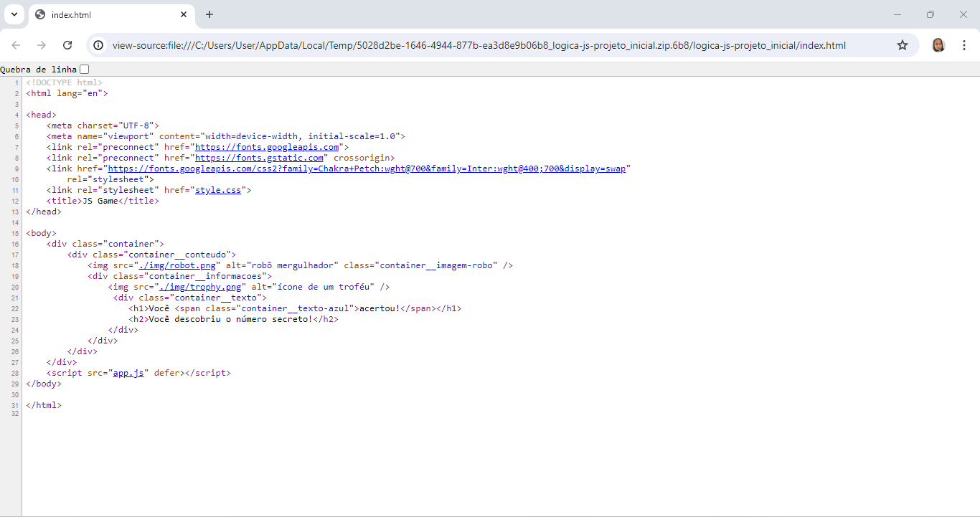Go forward to the next page

click(42, 45)
